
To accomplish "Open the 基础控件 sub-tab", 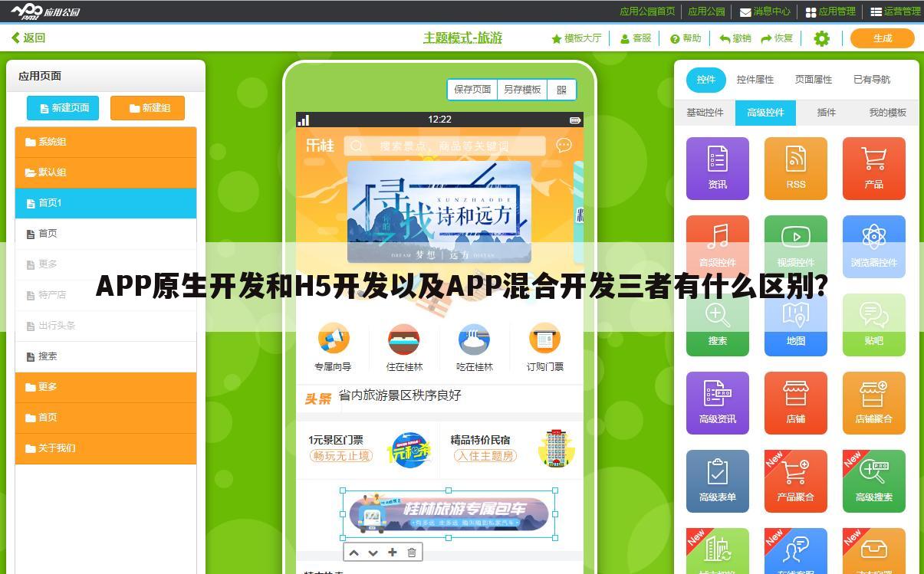I will click(705, 113).
